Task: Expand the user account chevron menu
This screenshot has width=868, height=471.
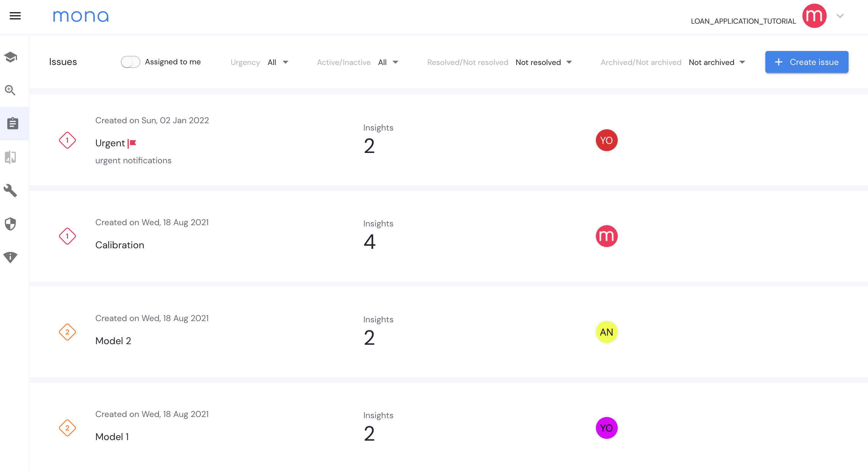Action: 840,16
